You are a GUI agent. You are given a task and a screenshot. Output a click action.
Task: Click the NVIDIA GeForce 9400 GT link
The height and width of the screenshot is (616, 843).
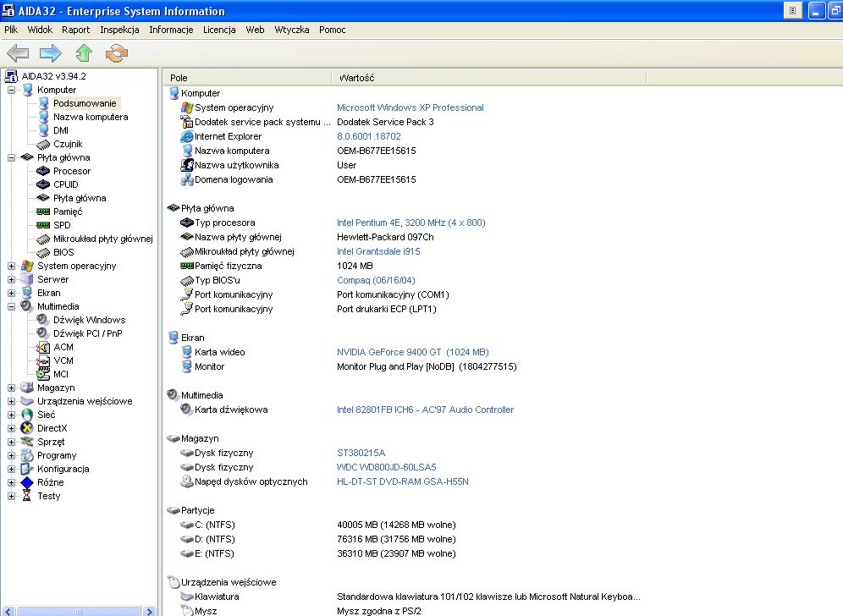(412, 352)
